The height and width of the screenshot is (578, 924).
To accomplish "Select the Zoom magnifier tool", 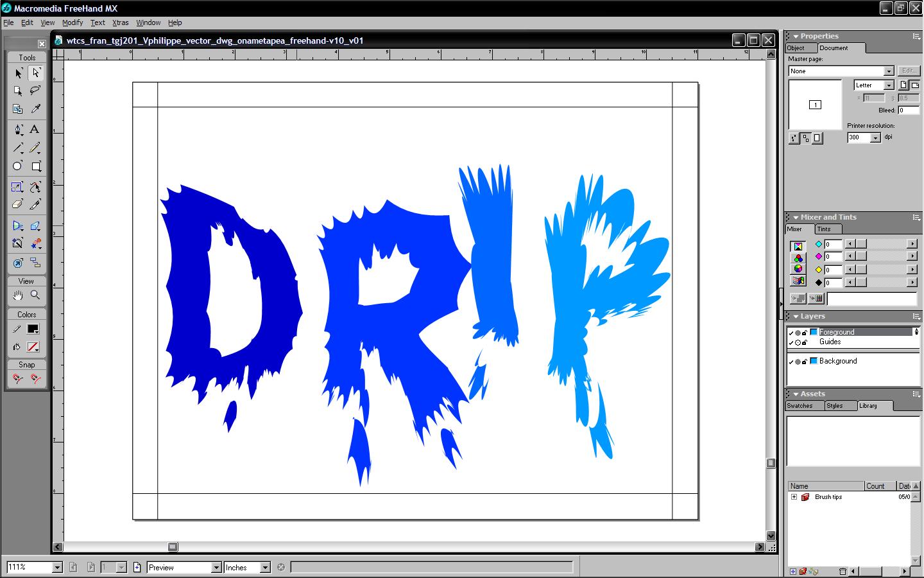I will point(35,295).
